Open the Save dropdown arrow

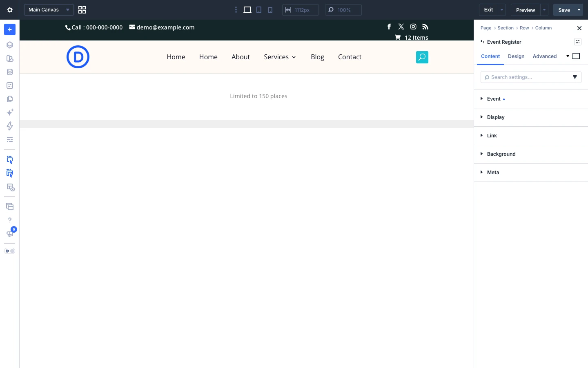click(579, 10)
